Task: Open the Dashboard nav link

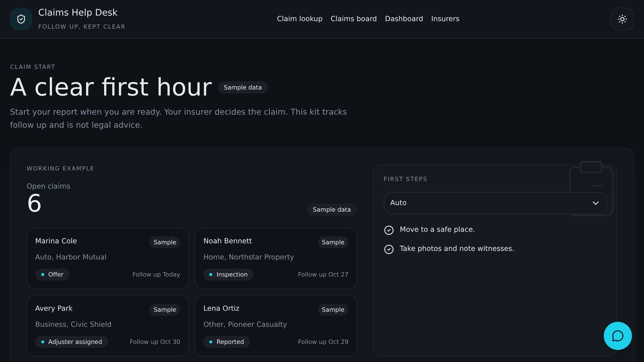Action: pos(404,19)
